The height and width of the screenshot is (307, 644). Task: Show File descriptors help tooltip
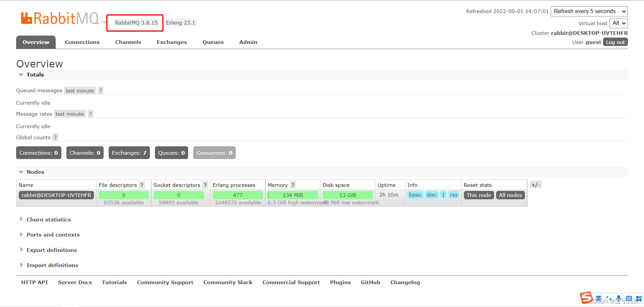(142, 185)
